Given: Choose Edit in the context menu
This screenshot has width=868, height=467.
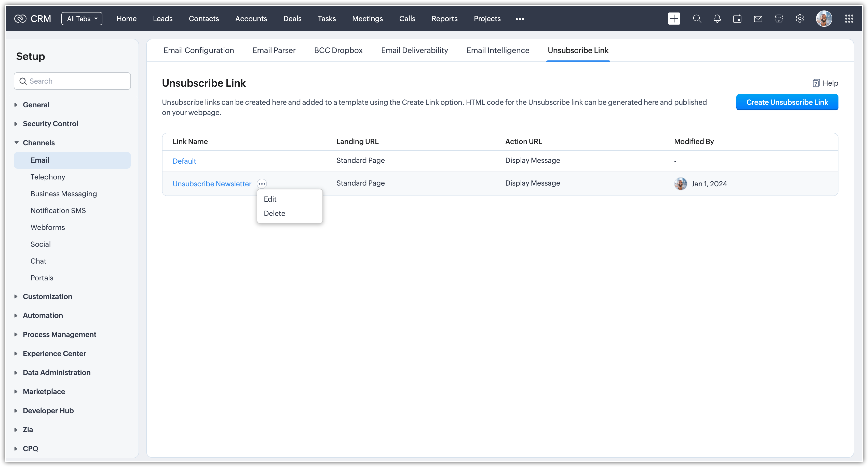Looking at the screenshot, I should (270, 199).
